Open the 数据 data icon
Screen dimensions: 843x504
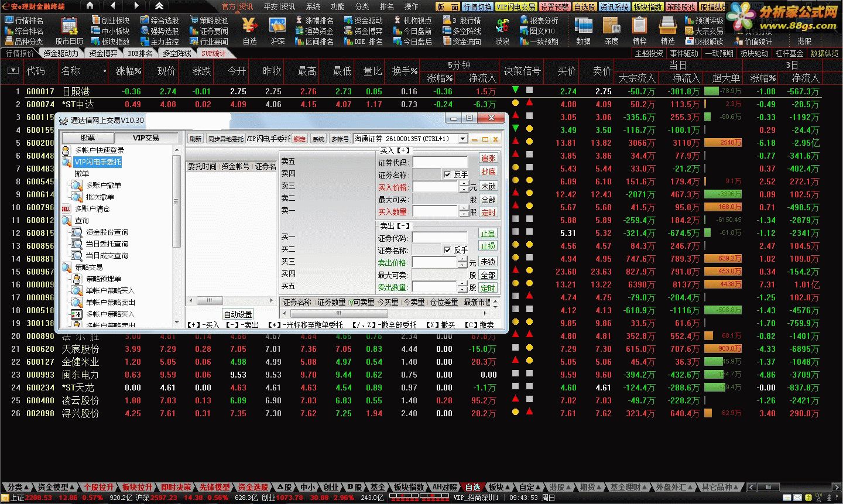coord(583,30)
